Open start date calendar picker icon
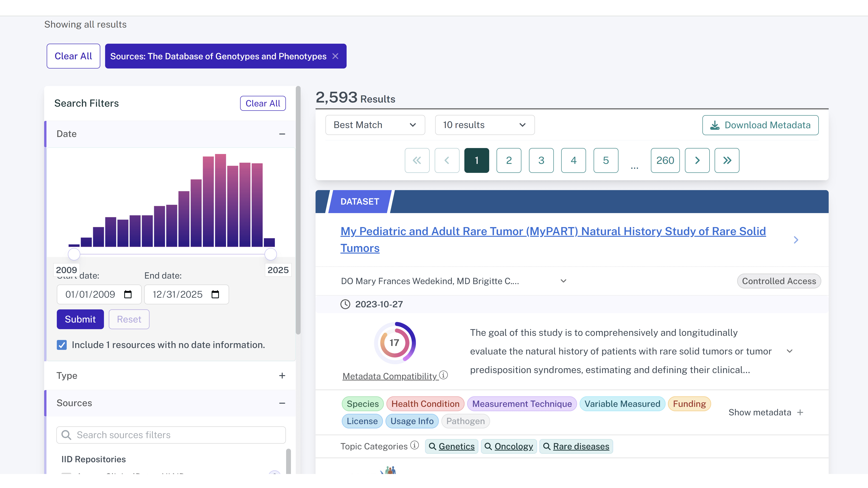 [128, 294]
